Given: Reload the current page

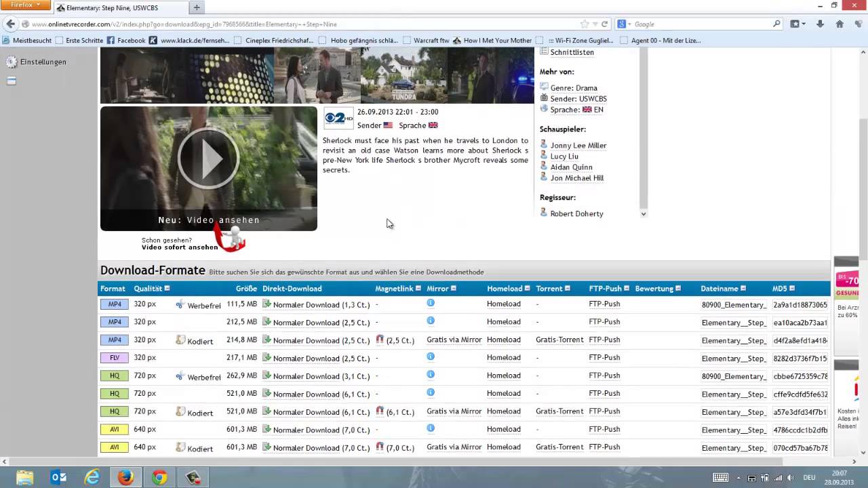Looking at the screenshot, I should coord(605,24).
